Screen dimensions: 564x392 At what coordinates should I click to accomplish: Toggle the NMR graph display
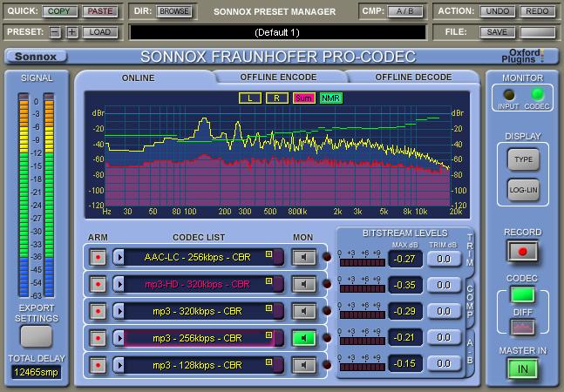331,98
